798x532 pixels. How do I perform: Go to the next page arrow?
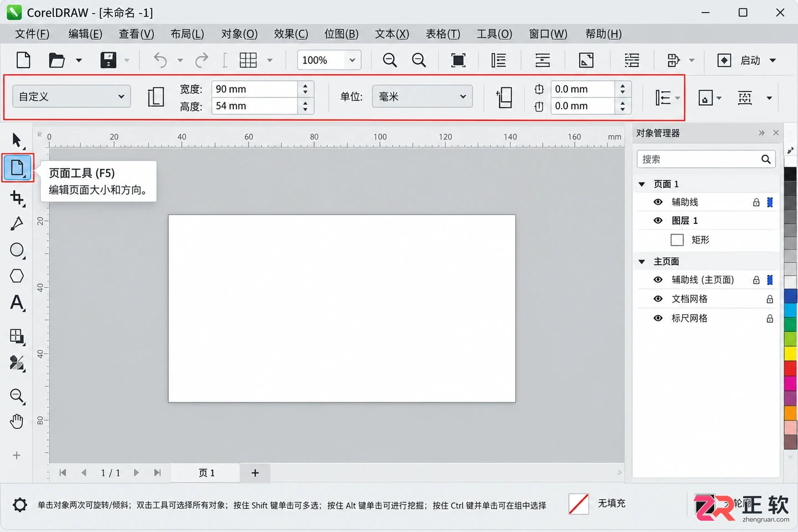[136, 473]
